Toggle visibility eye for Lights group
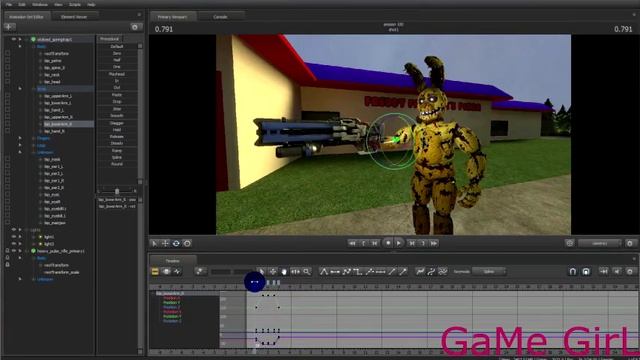 coord(13,230)
